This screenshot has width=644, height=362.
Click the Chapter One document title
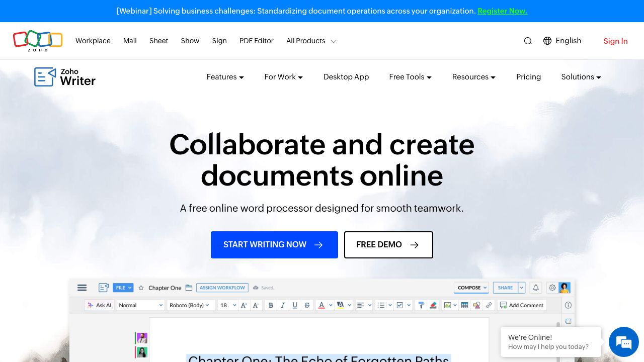pyautogui.click(x=165, y=288)
